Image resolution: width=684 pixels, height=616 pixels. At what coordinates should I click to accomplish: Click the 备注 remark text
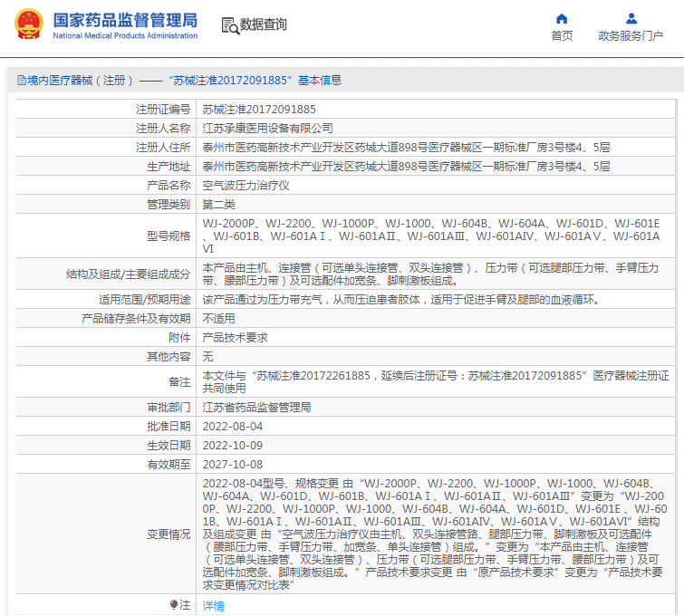click(436, 381)
